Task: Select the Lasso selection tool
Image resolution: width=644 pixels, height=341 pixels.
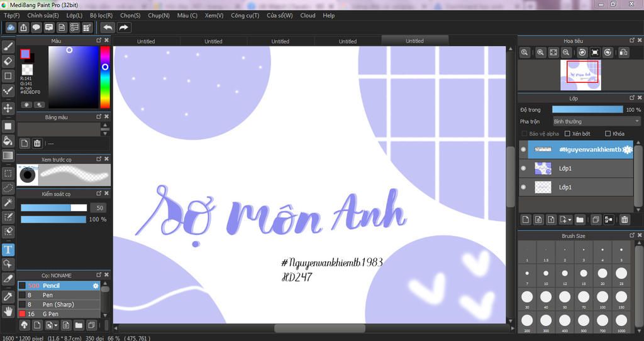Action: click(x=8, y=188)
